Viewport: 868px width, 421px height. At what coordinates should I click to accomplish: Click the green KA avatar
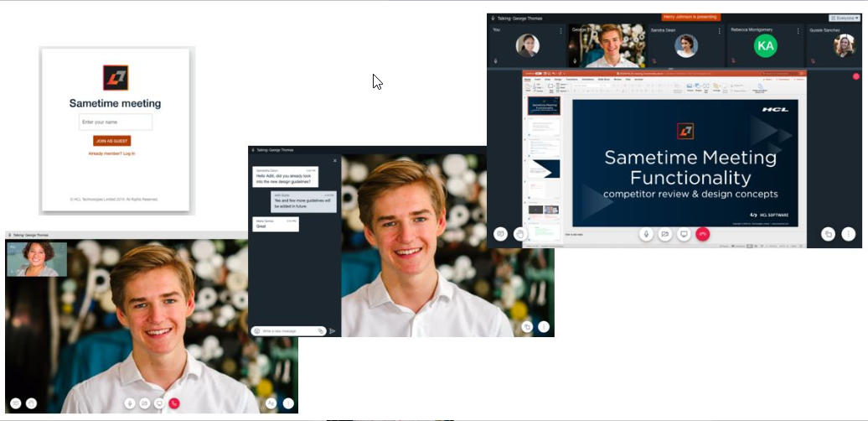(765, 46)
